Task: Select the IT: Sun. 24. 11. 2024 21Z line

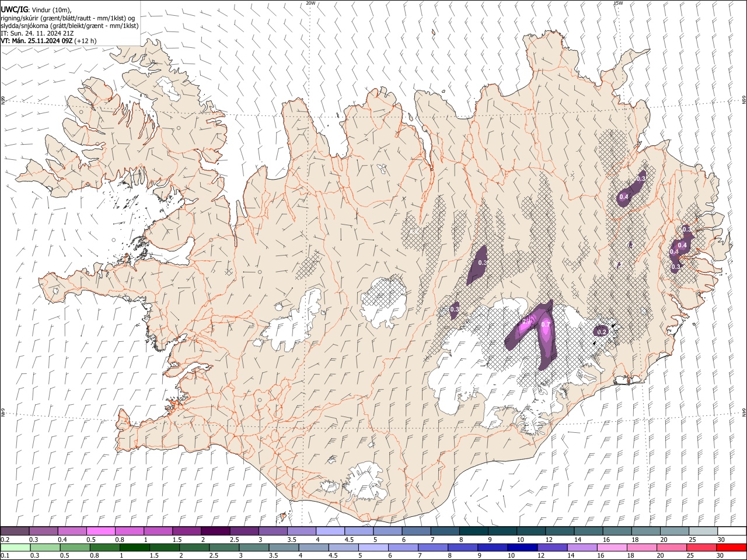Action: point(37,33)
